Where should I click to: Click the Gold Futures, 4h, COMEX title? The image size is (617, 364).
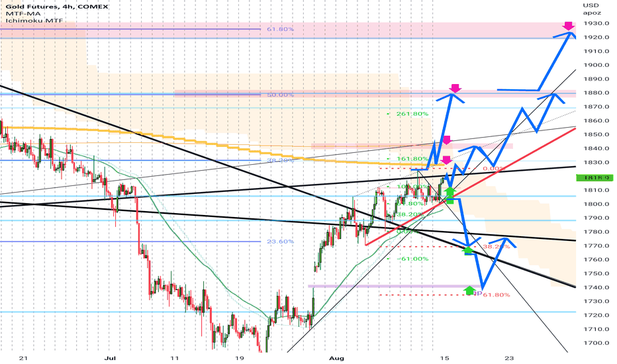point(57,7)
